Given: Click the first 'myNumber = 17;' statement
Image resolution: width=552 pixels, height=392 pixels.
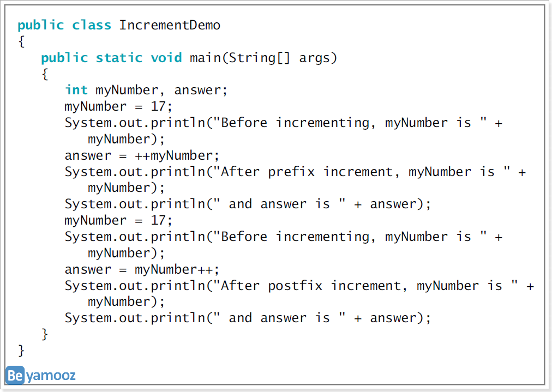Looking at the screenshot, I should pyautogui.click(x=118, y=106).
